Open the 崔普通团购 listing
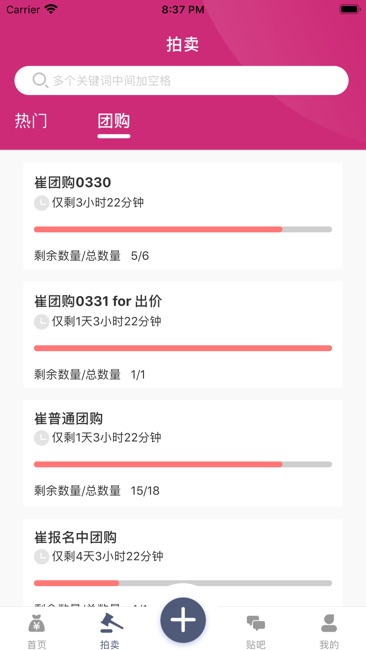366x650 pixels. pyautogui.click(x=183, y=453)
